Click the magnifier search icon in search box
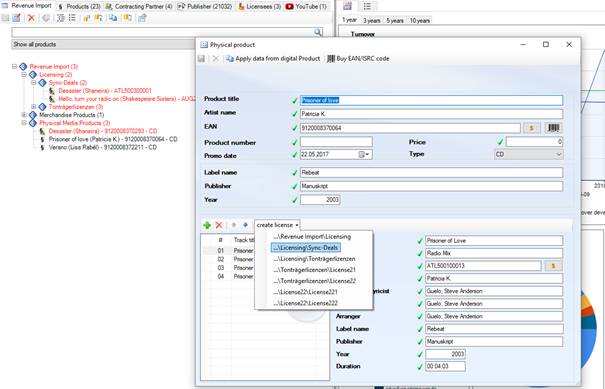This screenshot has width=605, height=389. coord(318,32)
